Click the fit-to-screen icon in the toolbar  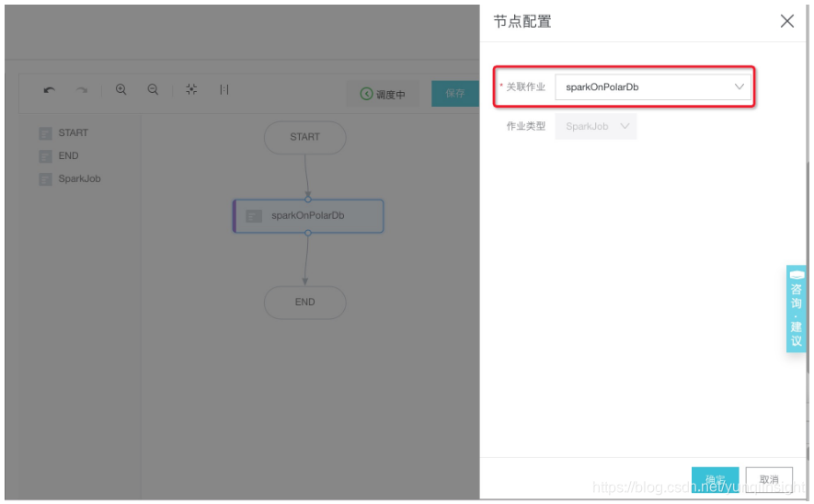[191, 89]
